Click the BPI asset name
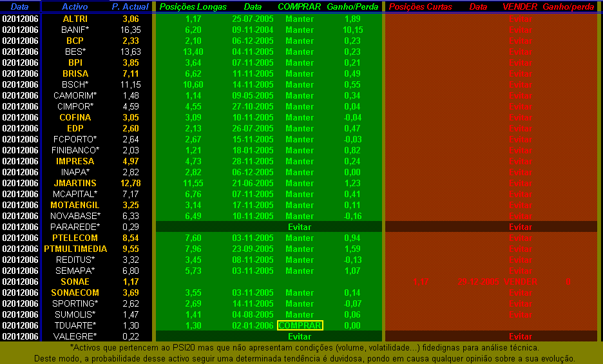Image resolution: width=603 pixels, height=364 pixels. (x=75, y=62)
